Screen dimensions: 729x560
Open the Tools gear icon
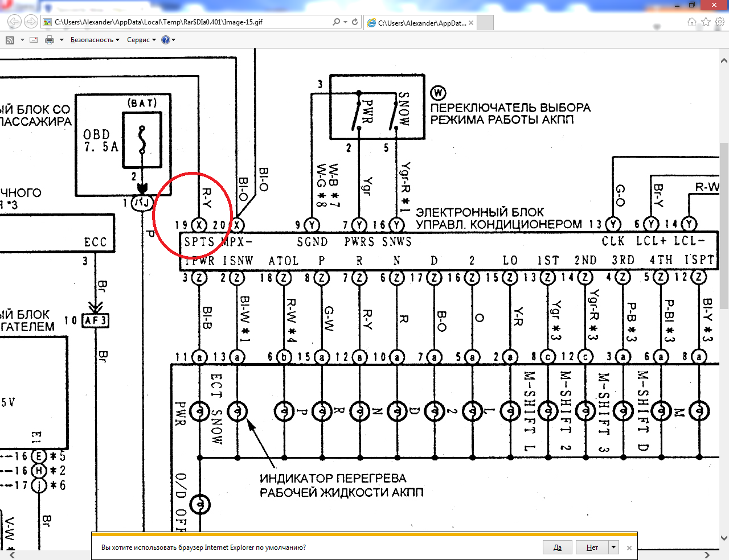(x=720, y=22)
